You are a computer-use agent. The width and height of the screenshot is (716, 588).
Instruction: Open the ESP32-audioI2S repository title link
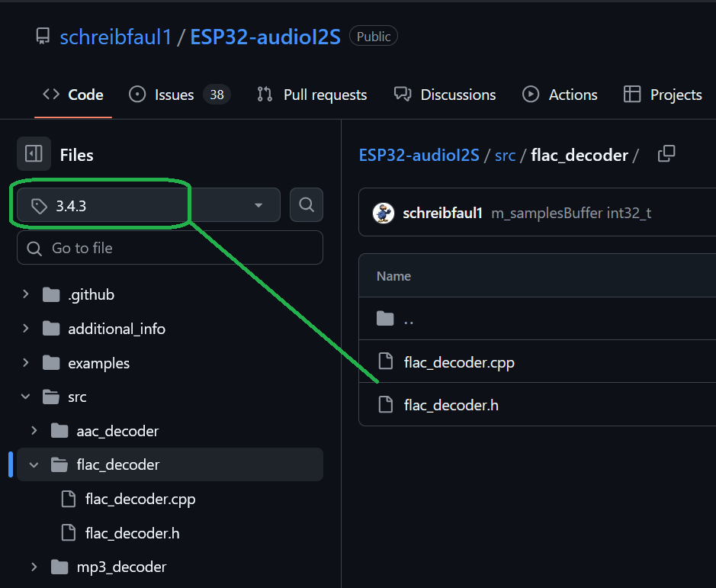pyautogui.click(x=265, y=37)
